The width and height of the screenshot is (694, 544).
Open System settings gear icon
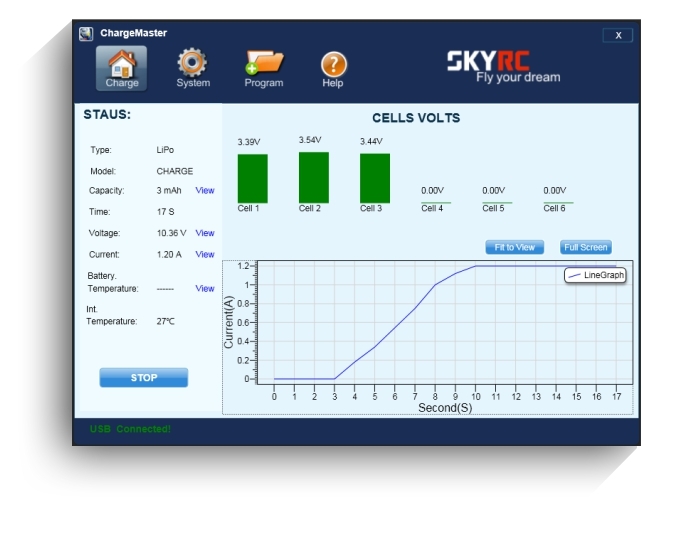pos(192,68)
